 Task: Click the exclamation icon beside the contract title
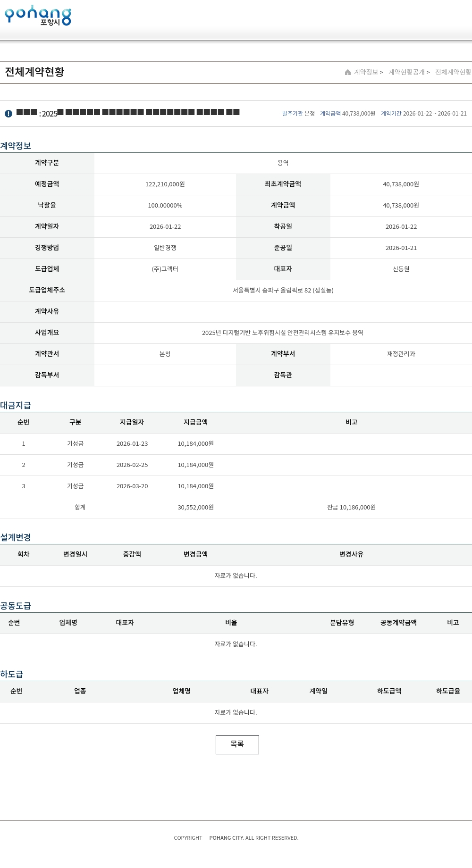8,114
